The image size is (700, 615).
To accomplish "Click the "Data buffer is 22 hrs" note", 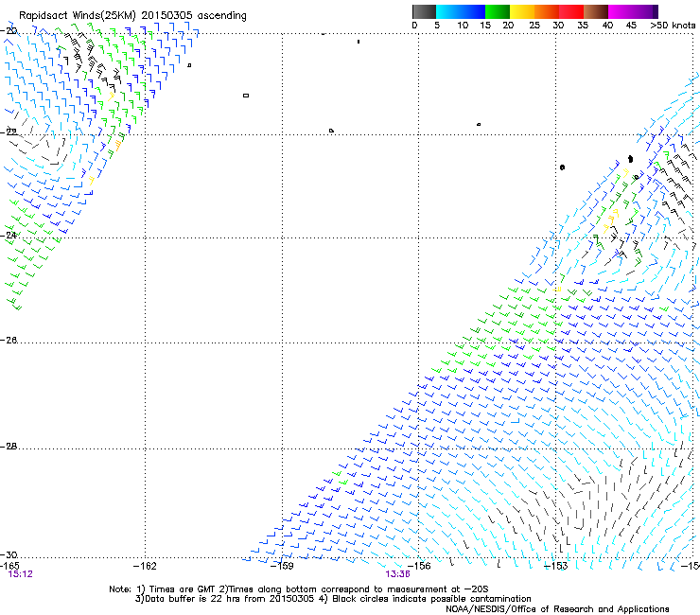I will click(192, 599).
